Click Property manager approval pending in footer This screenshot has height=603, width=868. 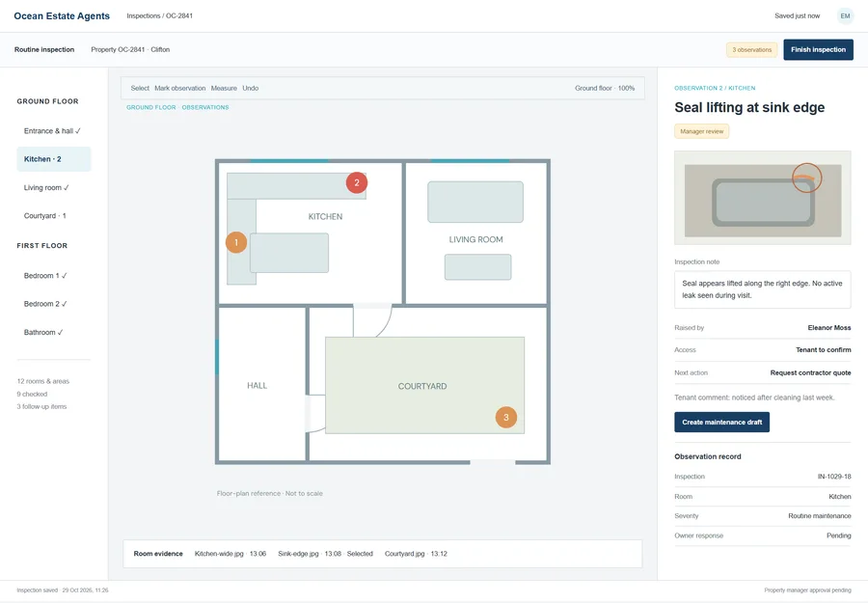[807, 590]
